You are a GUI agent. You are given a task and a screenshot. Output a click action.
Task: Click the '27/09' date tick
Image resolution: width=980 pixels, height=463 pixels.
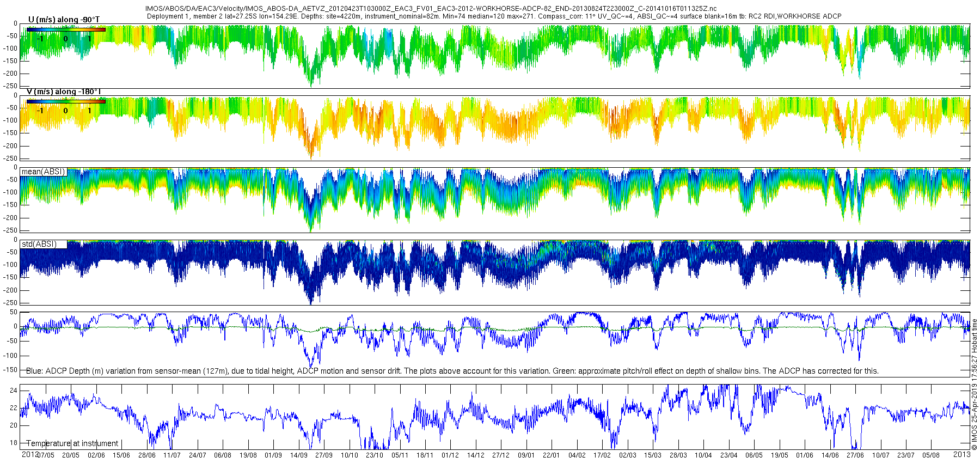pyautogui.click(x=323, y=455)
